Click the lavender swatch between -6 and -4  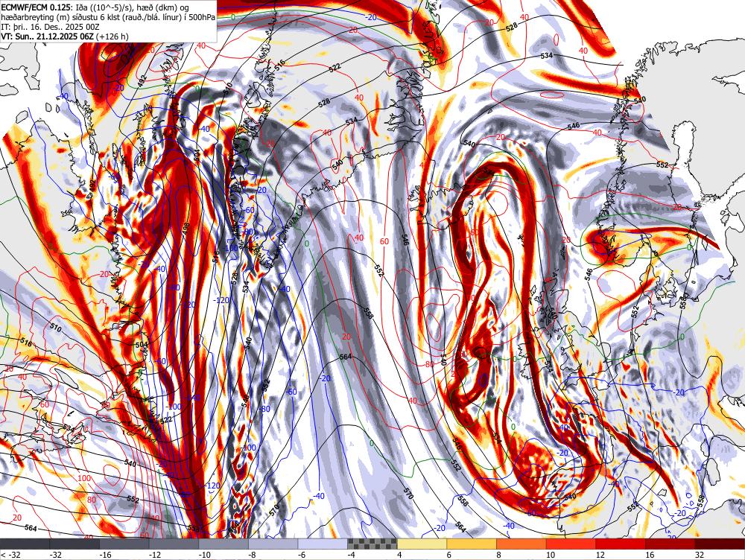pos(323,544)
